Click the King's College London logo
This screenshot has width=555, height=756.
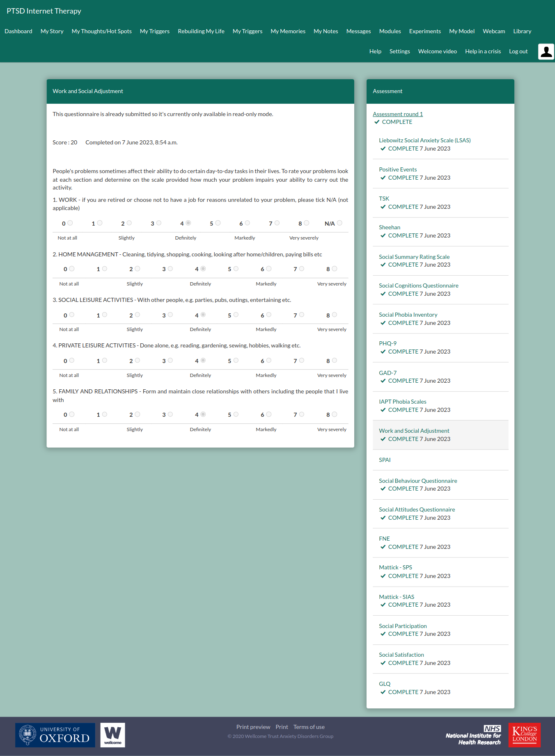pos(524,735)
